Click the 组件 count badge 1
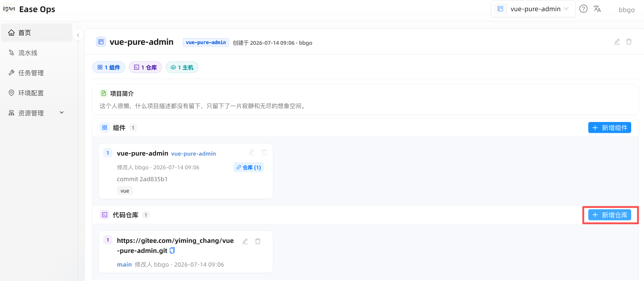This screenshot has height=281, width=644. click(133, 128)
